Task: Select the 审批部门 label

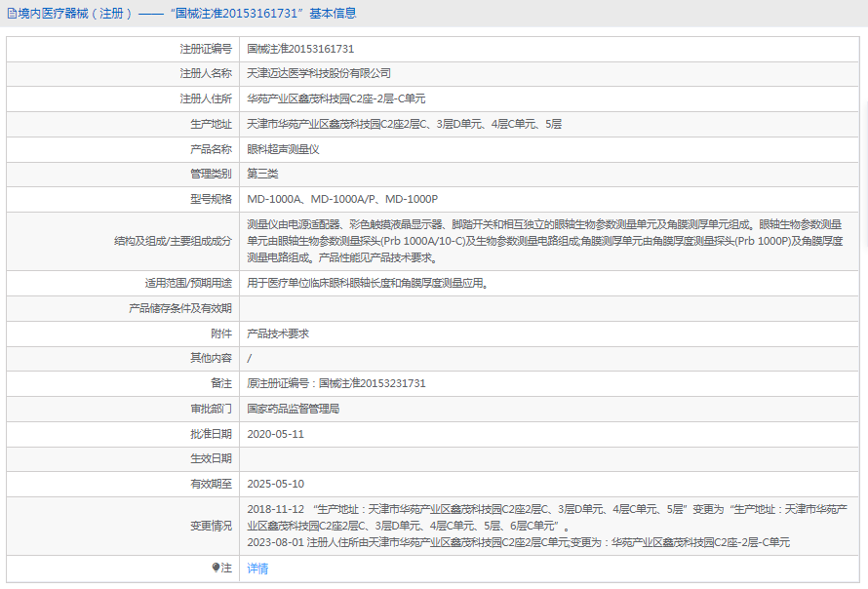Action: point(211,409)
